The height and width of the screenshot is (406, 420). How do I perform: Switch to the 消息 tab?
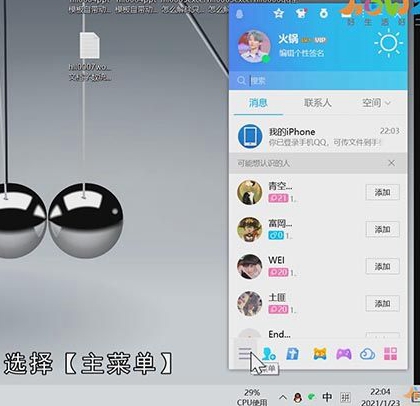pyautogui.click(x=258, y=103)
